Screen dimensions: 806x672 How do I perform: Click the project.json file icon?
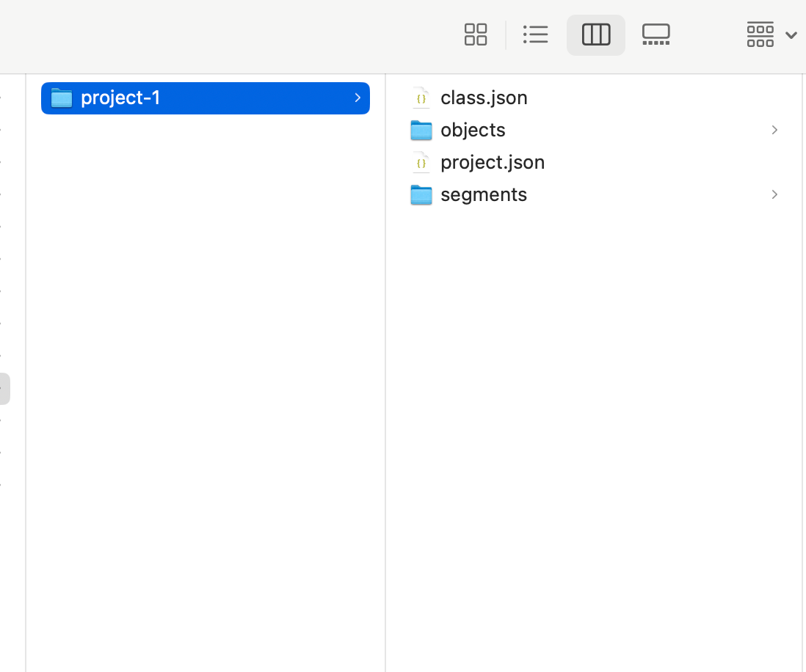coord(421,162)
